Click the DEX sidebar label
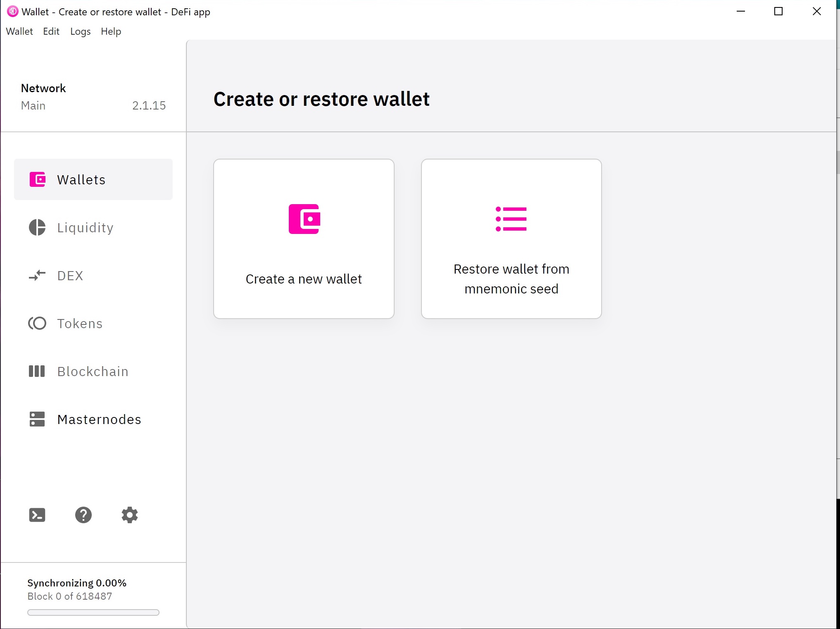 pyautogui.click(x=70, y=275)
